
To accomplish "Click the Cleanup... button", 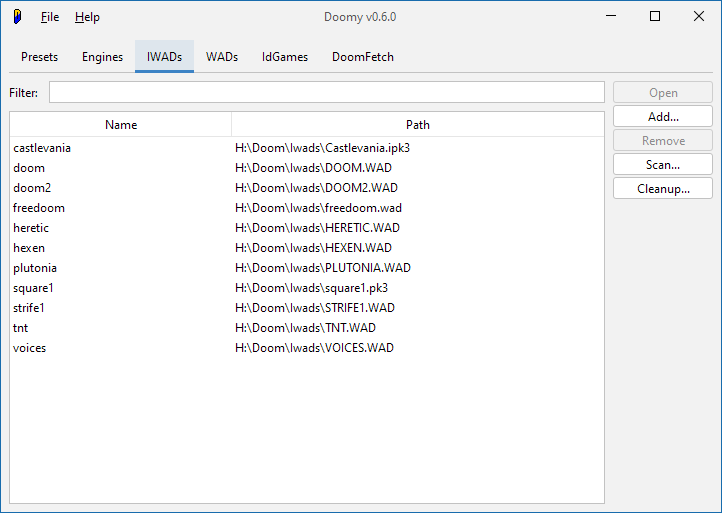I will 662,189.
